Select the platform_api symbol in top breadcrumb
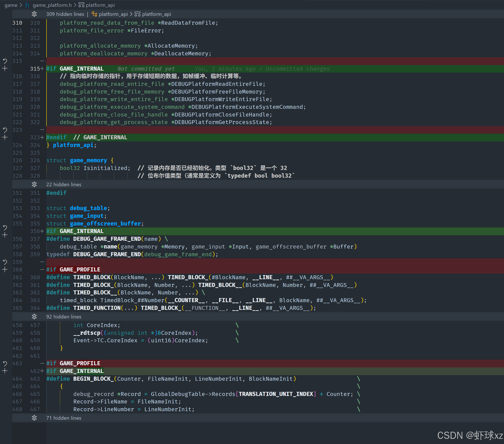Viewport: 504px width, 444px height. [x=100, y=5]
